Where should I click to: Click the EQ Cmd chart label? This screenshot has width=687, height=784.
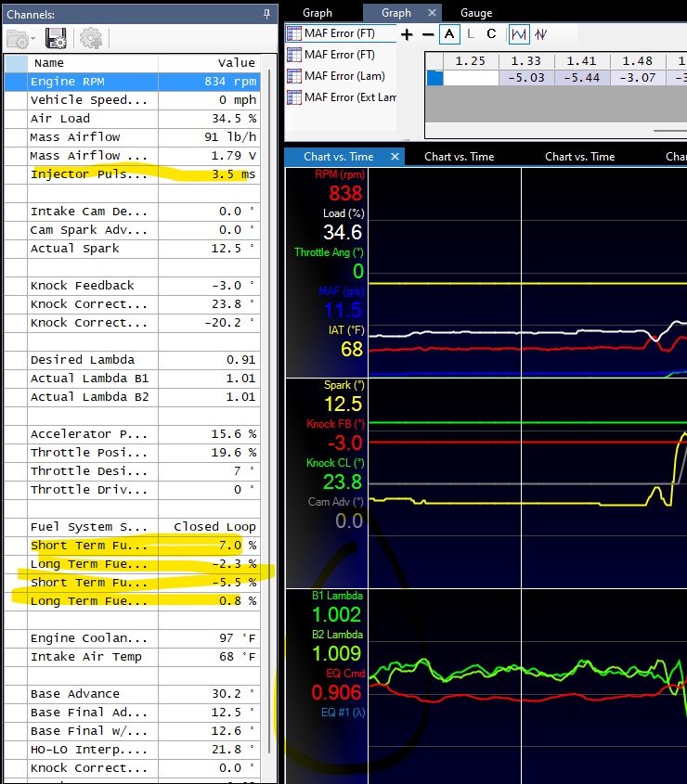[345, 674]
